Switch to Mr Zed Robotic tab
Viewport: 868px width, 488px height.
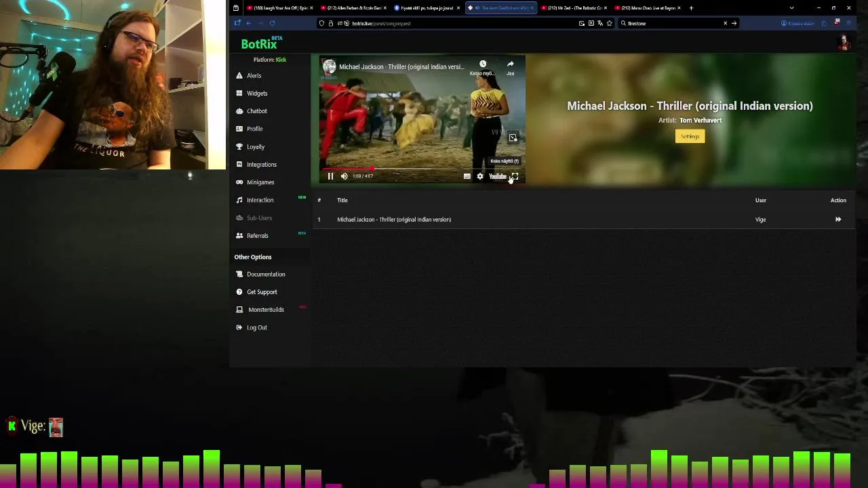click(574, 8)
